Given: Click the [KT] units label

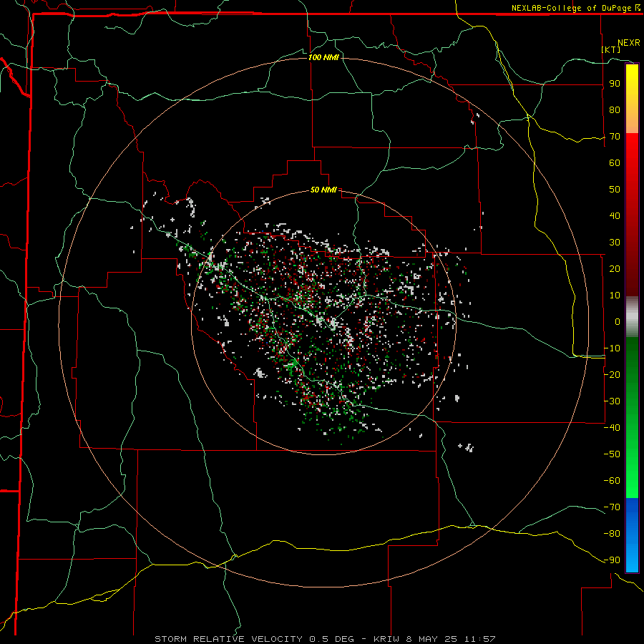Looking at the screenshot, I should click(611, 49).
